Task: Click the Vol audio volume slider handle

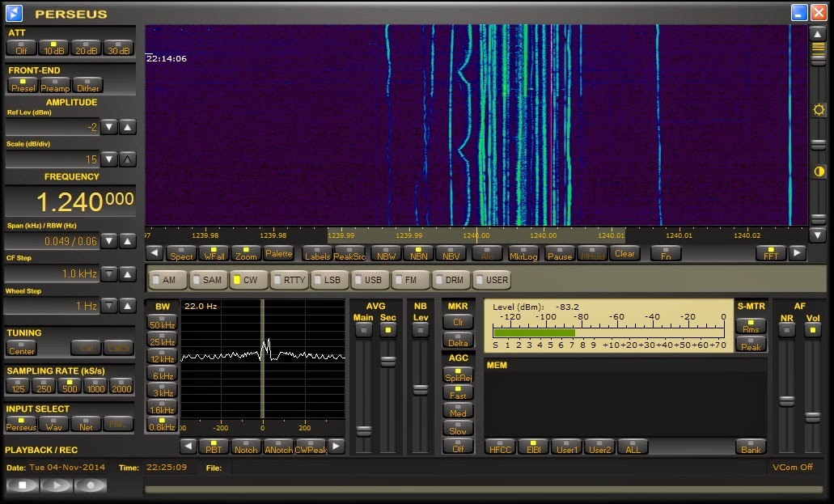Action: tap(812, 417)
